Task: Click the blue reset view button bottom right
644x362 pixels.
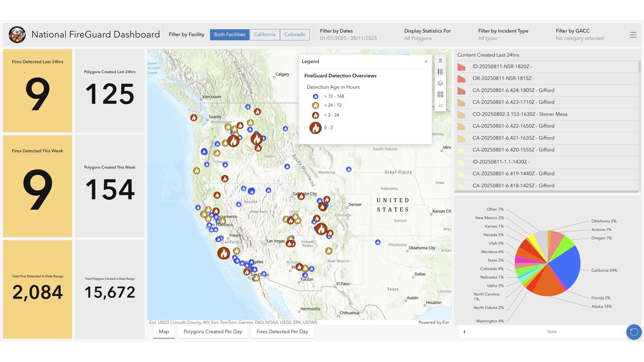Action: 634,332
